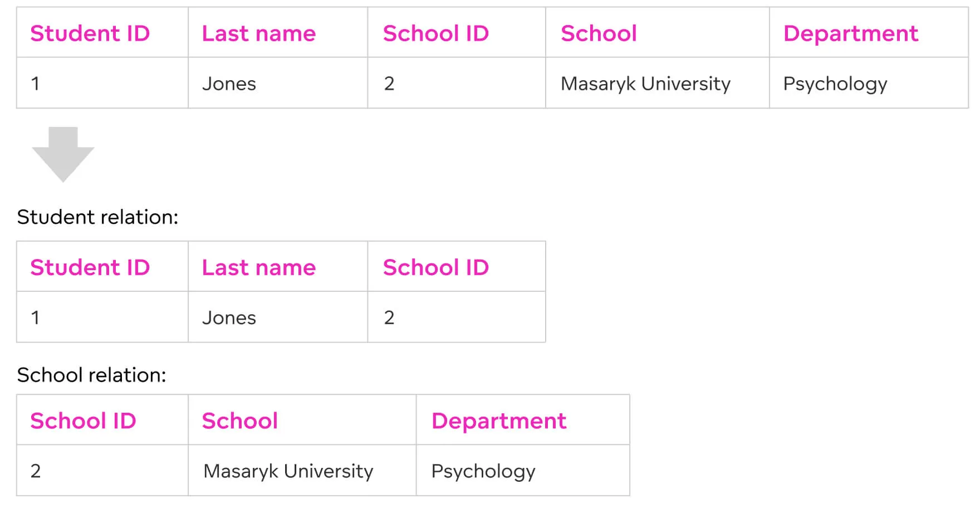Viewport: 980px width, 508px height.
Task: Click Last name header in Student relation table
Action: tap(258, 267)
